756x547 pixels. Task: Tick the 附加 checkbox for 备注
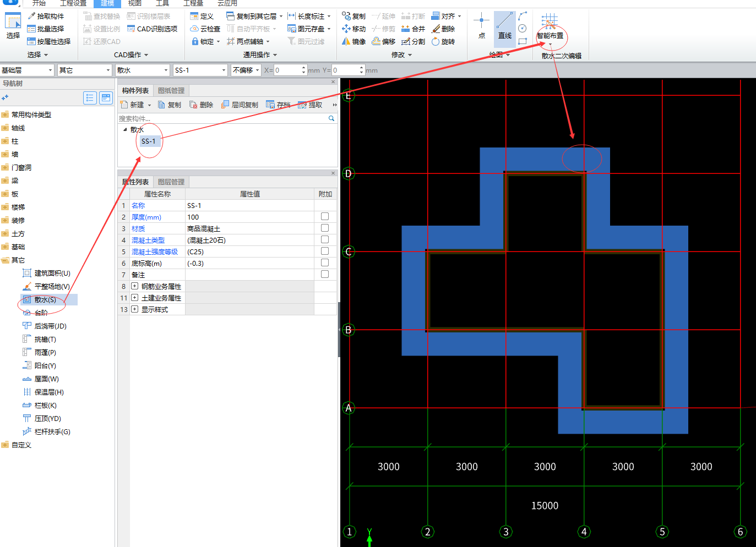tap(325, 274)
